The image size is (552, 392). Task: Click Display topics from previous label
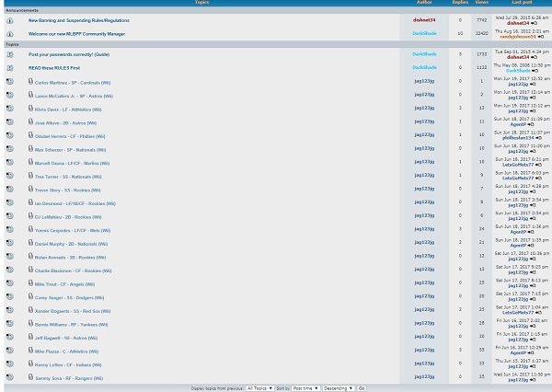click(217, 388)
